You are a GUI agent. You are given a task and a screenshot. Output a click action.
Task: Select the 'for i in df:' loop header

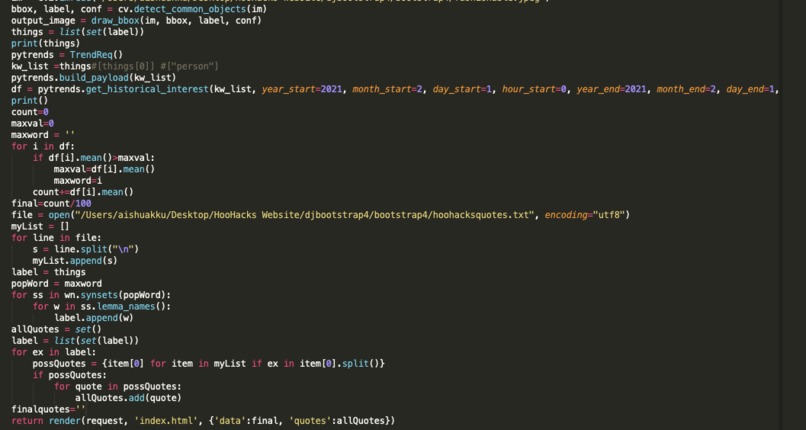pos(43,146)
